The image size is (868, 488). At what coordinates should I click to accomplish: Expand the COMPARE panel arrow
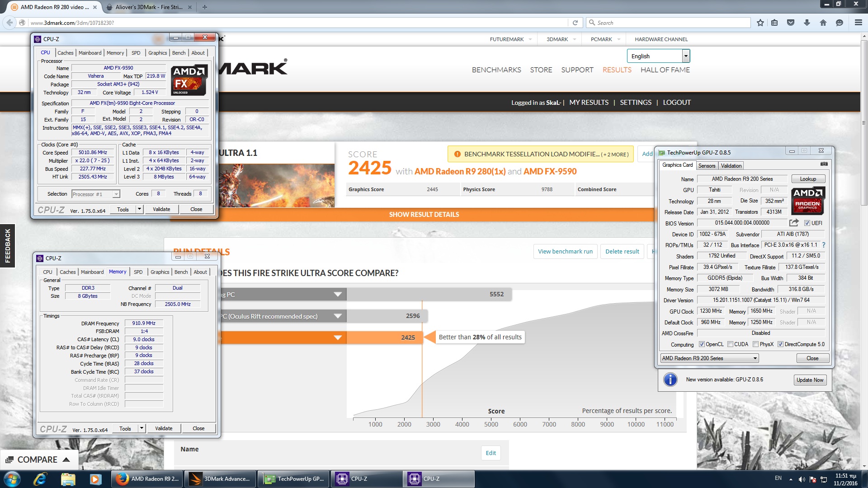66,460
